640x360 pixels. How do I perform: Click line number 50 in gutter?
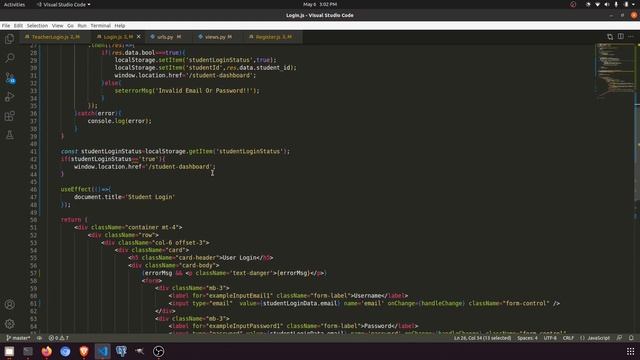pos(33,220)
